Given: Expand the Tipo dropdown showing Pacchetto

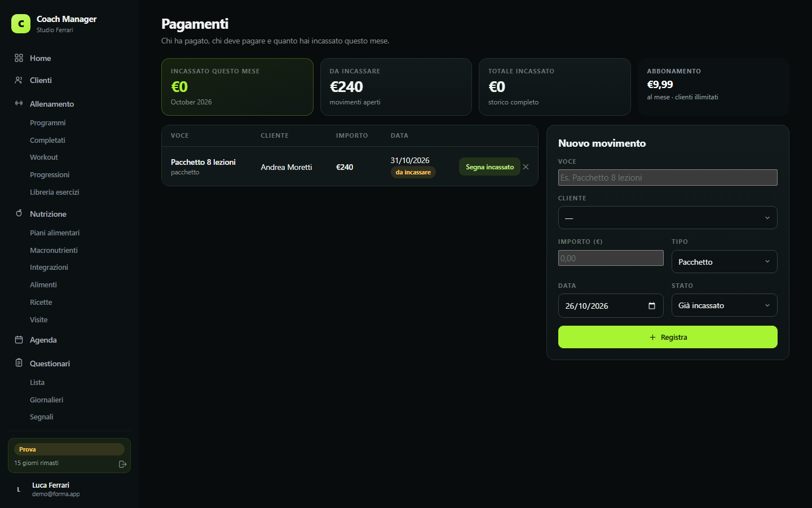Looking at the screenshot, I should (x=725, y=262).
